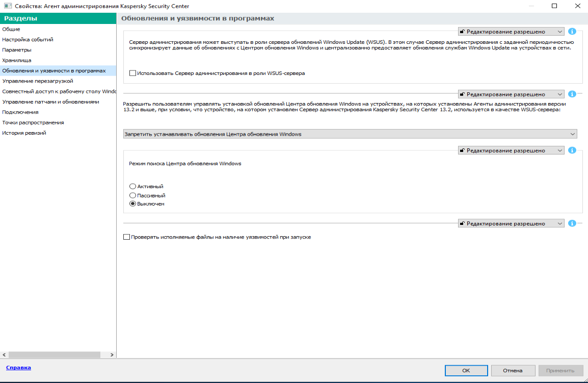Open Управление перезагрузкой section
The image size is (588, 383).
coord(58,81)
